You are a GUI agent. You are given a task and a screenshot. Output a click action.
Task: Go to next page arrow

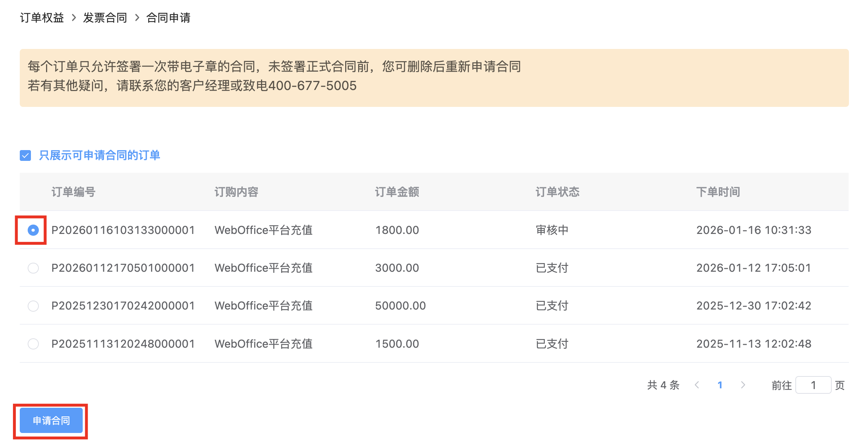pos(743,385)
